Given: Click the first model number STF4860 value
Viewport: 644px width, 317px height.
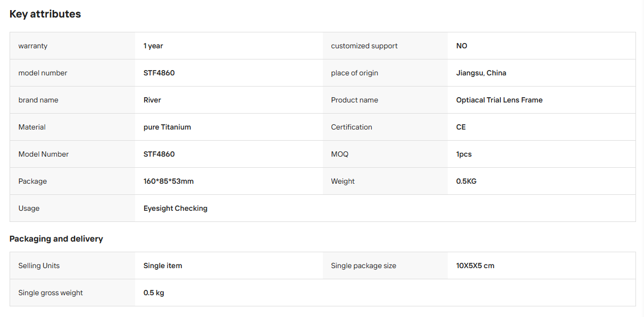Looking at the screenshot, I should point(159,73).
